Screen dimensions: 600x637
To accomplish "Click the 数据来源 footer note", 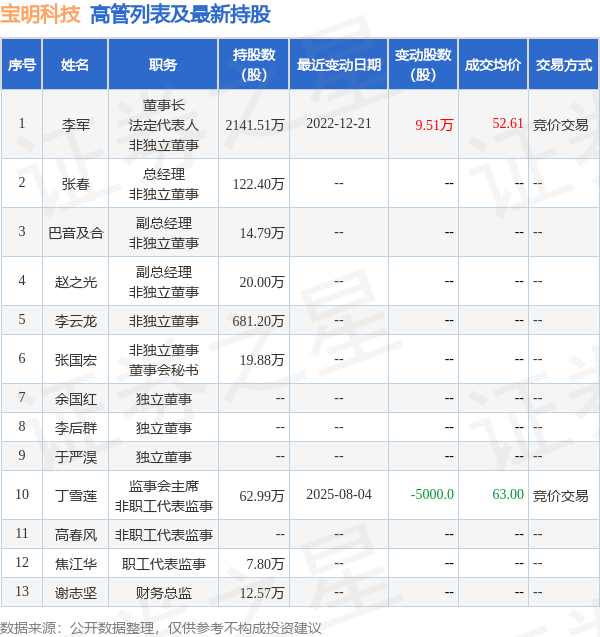I will [x=161, y=628].
